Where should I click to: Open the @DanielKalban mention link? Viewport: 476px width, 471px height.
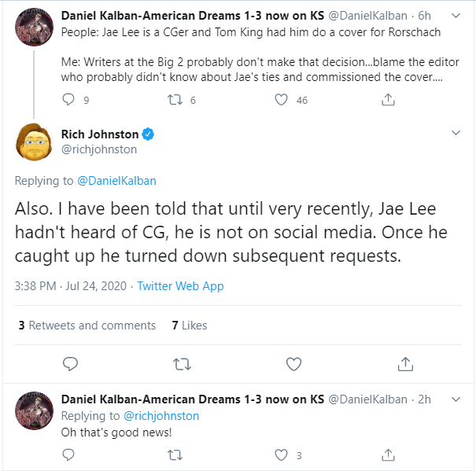117,181
